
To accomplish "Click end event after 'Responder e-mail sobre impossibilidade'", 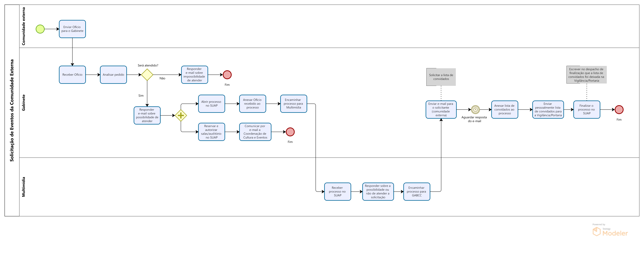I will (x=227, y=75).
